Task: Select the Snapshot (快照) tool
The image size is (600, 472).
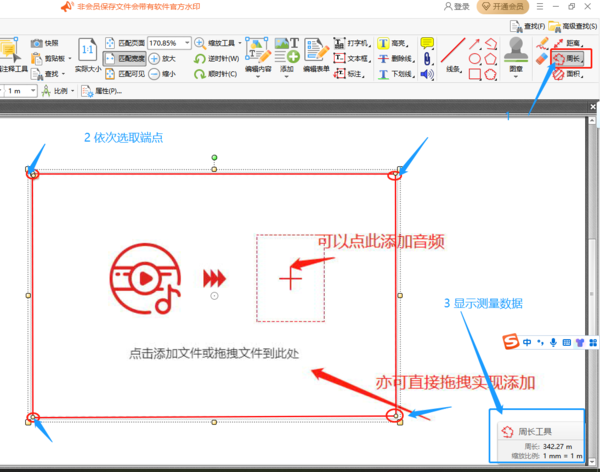Action: pos(44,43)
